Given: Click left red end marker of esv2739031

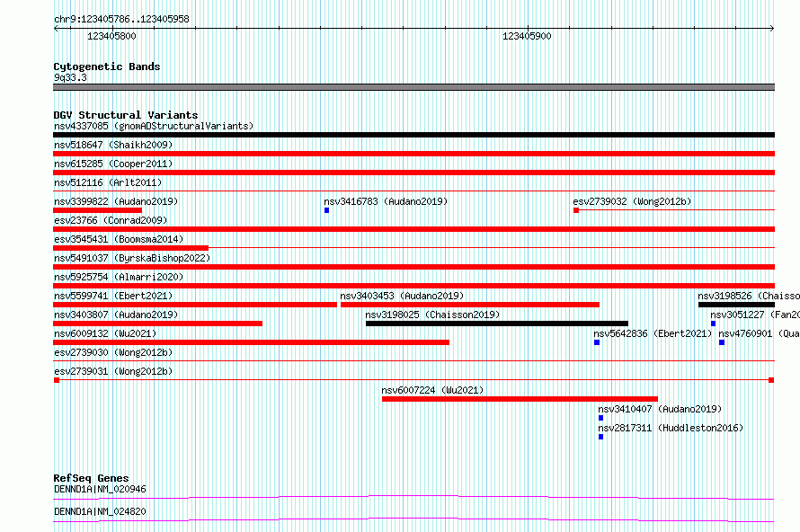Looking at the screenshot, I should tap(57, 380).
